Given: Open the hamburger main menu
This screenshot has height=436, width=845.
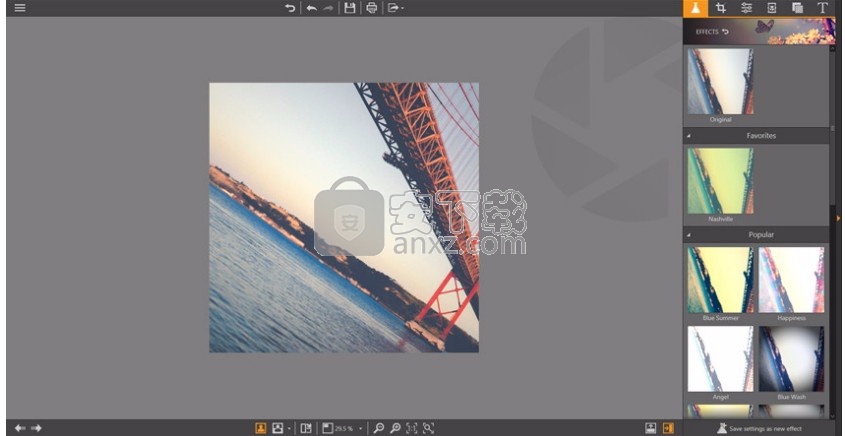Looking at the screenshot, I should [20, 8].
